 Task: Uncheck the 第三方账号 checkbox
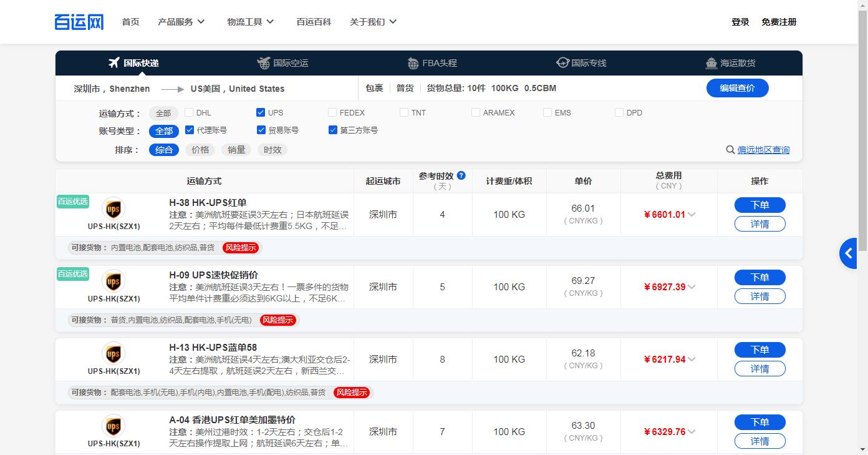tap(333, 130)
